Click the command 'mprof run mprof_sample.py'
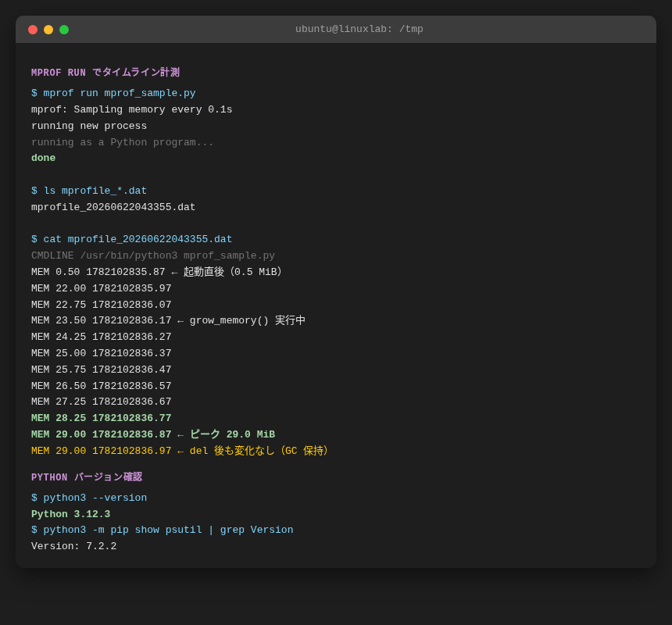The width and height of the screenshot is (672, 625). [120, 93]
